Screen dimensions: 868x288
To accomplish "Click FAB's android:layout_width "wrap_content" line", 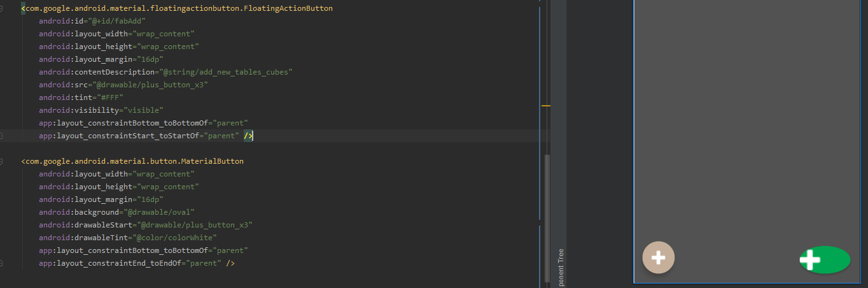I will (116, 34).
